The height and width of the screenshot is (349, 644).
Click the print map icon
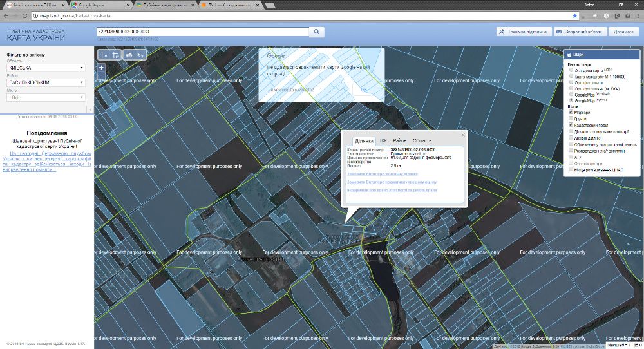(129, 55)
